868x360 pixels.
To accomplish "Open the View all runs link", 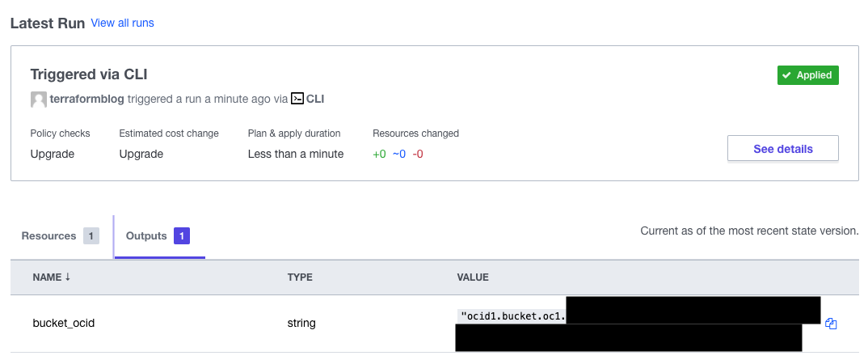I will pyautogui.click(x=122, y=23).
